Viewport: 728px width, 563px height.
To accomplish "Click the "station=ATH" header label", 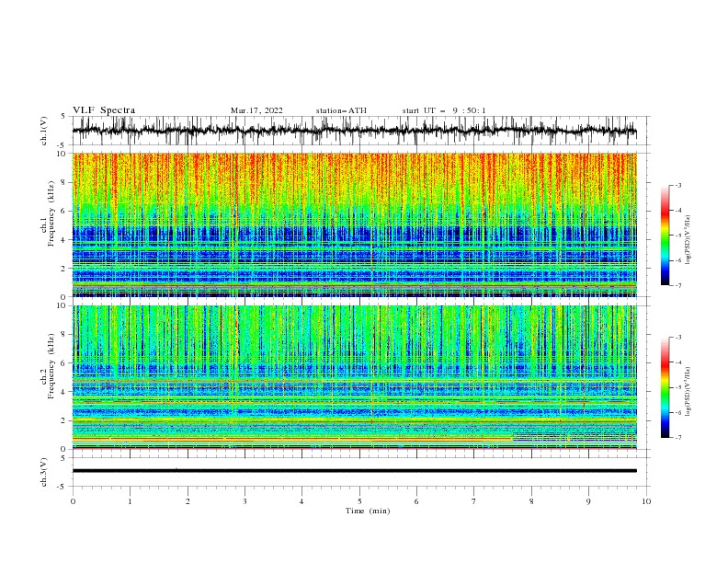I will (341, 110).
